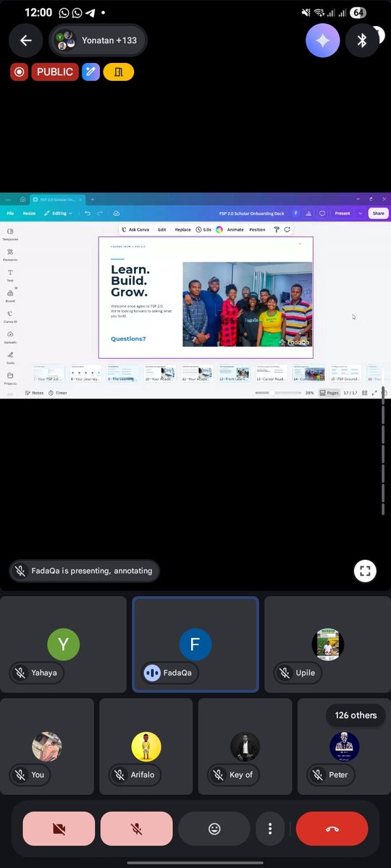Open the emoji reactions button
This screenshot has height=868, width=391.
pyautogui.click(x=214, y=829)
